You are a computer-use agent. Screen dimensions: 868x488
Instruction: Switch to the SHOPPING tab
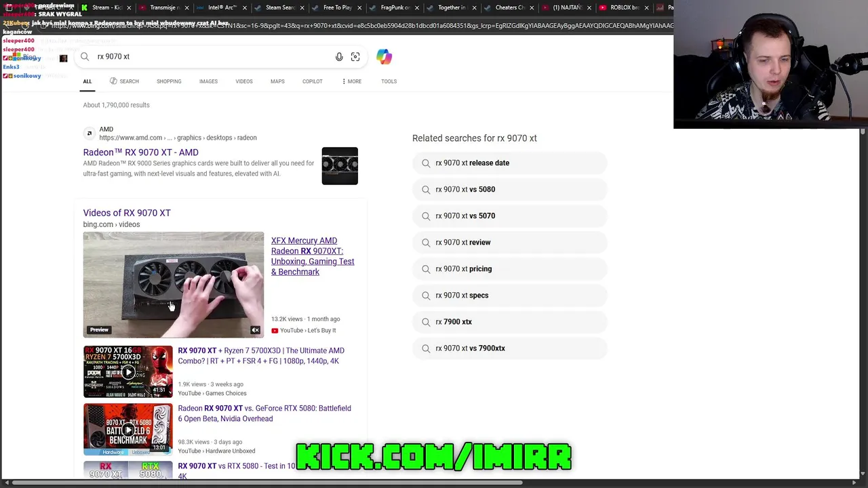click(169, 81)
